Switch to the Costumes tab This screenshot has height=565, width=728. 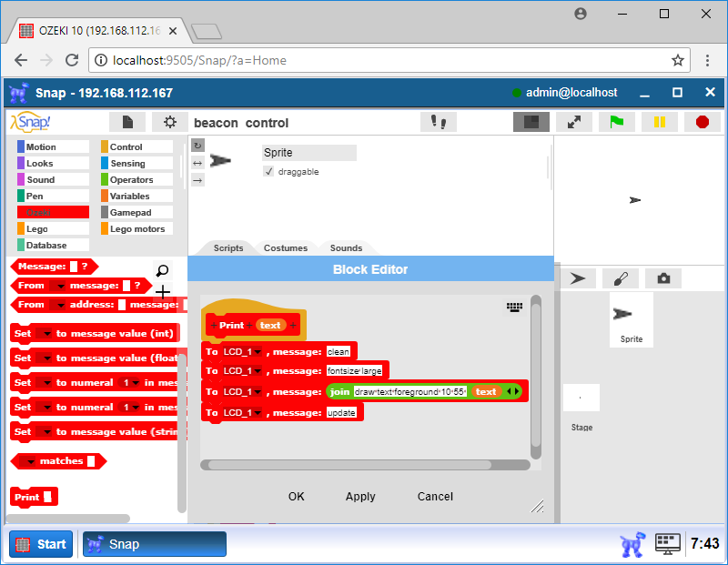point(286,248)
